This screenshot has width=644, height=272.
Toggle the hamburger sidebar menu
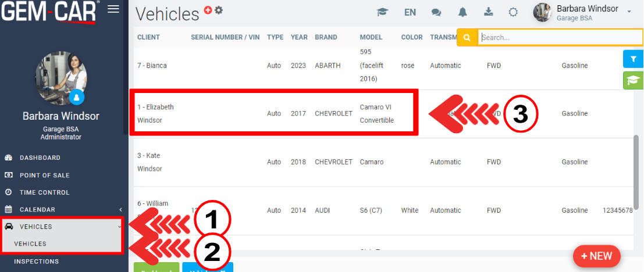coord(113,9)
